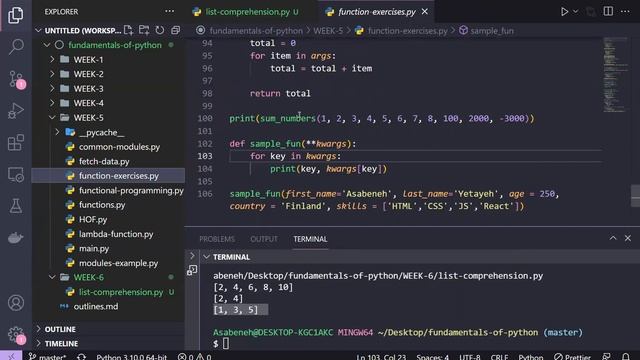The height and width of the screenshot is (360, 640).
Task: Click the WEEK-5 breadcrumb
Action: pyautogui.click(x=328, y=31)
